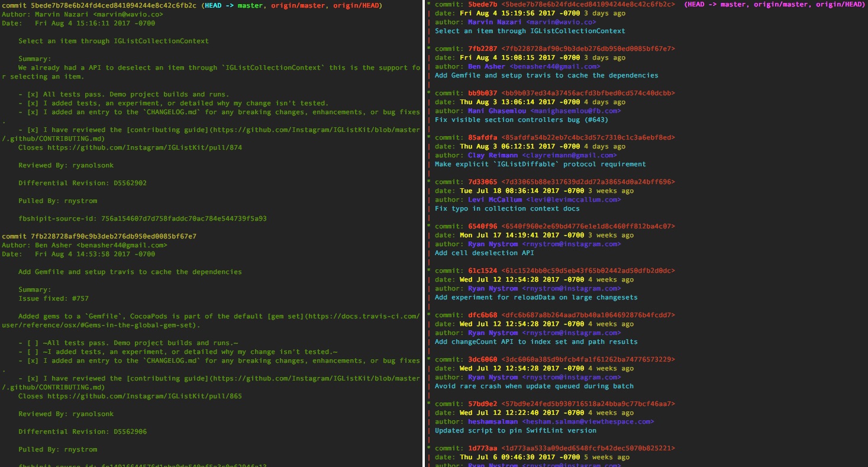Click author 'heshamsalman <hesham.salman@viewthespace.com>'
This screenshot has height=467, width=868.
[561, 421]
